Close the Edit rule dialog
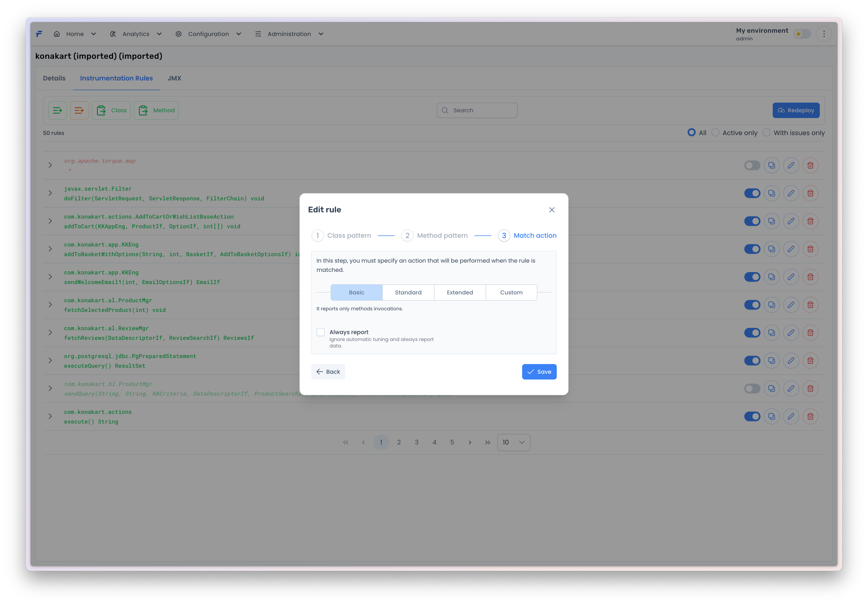Image resolution: width=868 pixels, height=605 pixels. click(x=552, y=210)
